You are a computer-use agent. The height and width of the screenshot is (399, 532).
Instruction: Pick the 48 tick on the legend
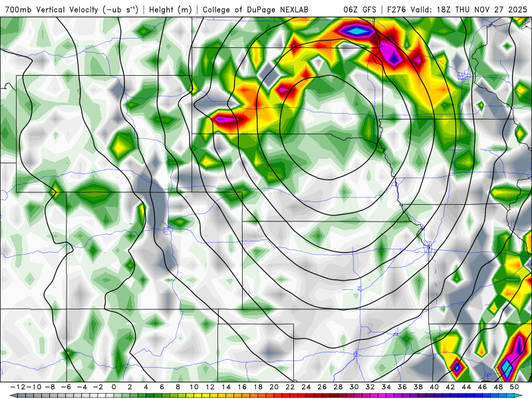pyautogui.click(x=498, y=387)
